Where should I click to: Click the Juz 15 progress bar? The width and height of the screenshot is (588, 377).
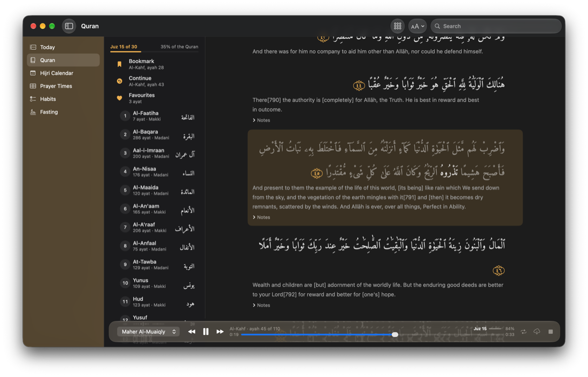[496, 328]
